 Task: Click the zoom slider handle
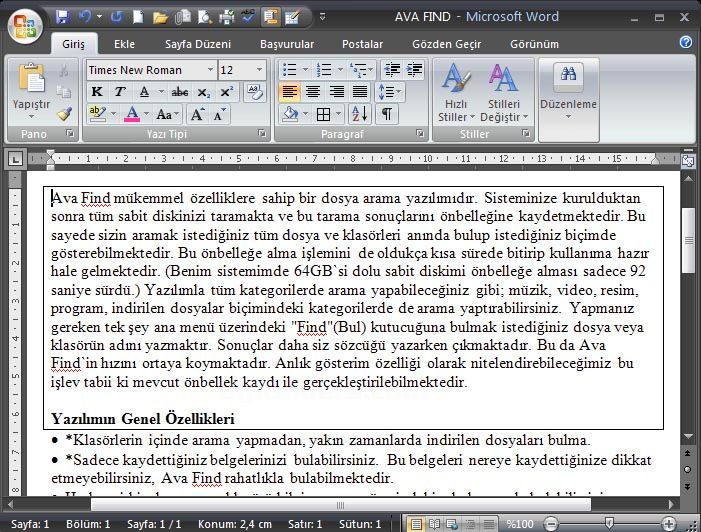point(608,523)
